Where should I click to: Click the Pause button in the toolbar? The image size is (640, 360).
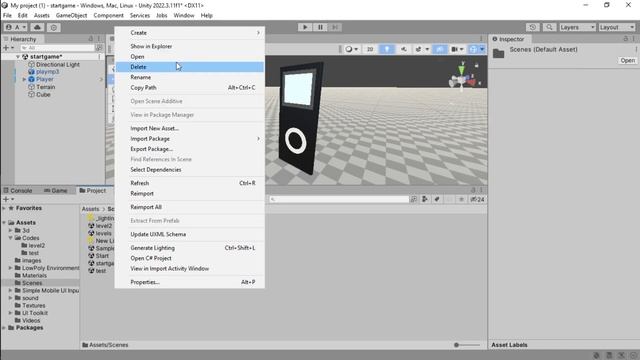click(320, 27)
